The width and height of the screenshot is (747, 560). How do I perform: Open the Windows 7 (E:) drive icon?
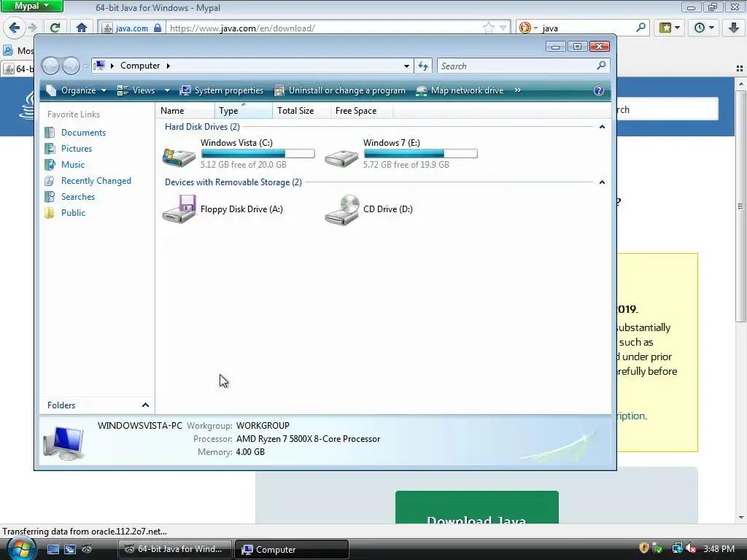[341, 157]
